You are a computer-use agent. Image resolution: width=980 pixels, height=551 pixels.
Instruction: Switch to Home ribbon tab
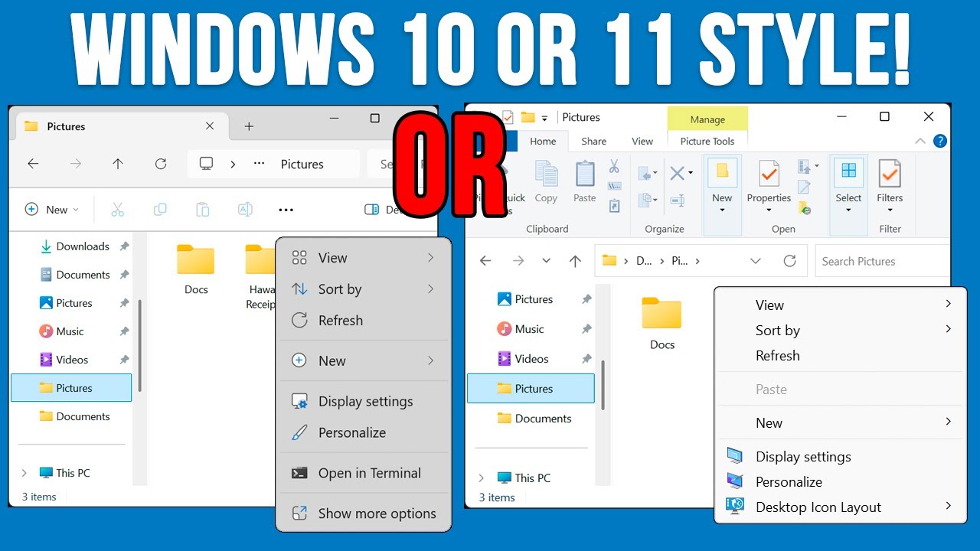[543, 141]
